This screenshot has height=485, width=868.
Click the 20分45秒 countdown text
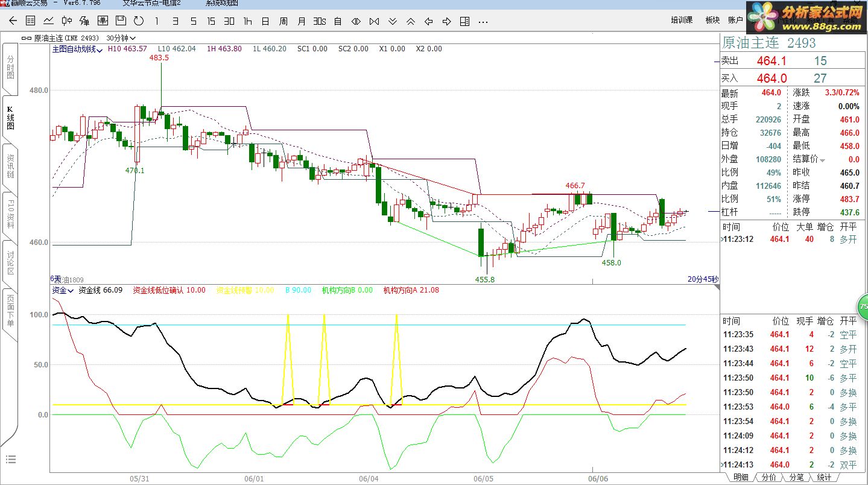703,279
